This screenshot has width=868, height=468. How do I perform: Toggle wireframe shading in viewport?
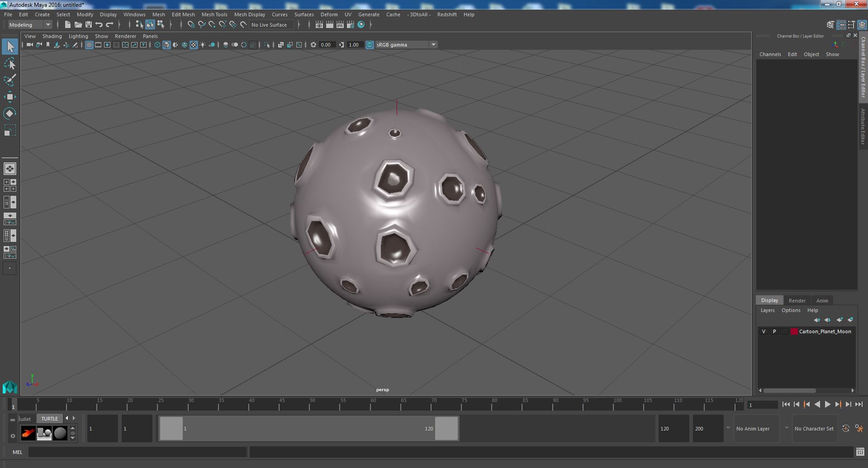pos(157,45)
